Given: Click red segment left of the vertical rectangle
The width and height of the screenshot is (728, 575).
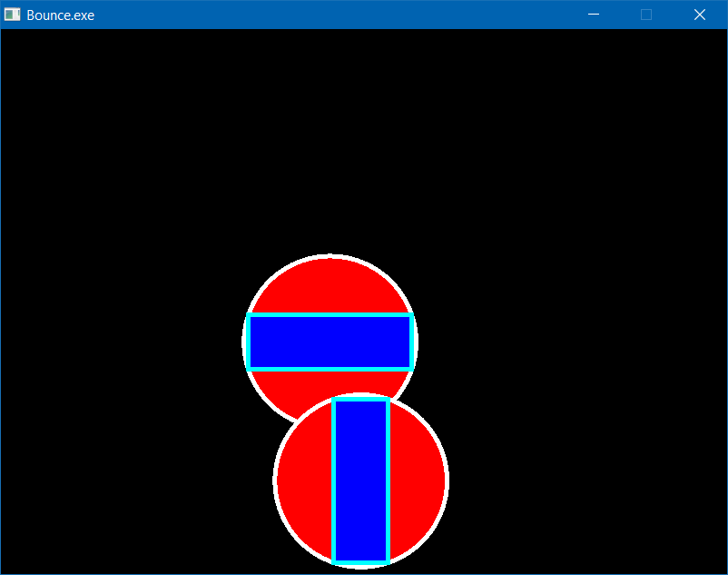Looking at the screenshot, I should (x=304, y=481).
